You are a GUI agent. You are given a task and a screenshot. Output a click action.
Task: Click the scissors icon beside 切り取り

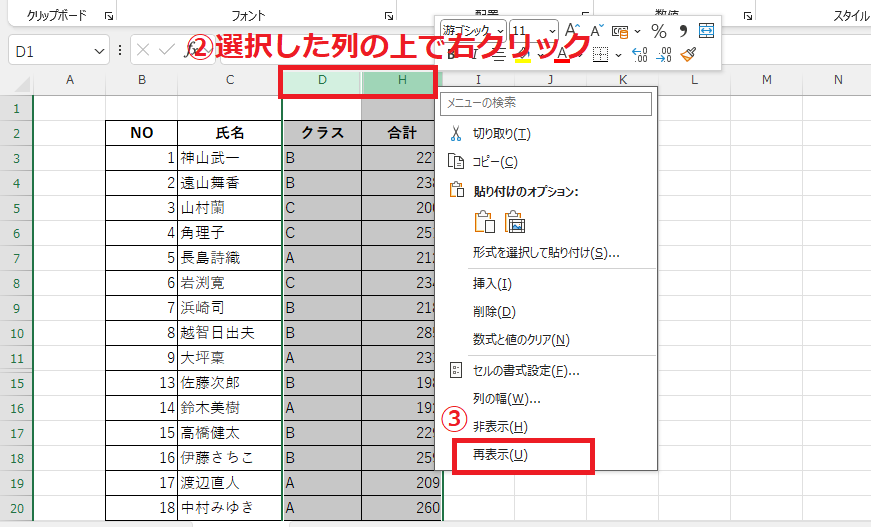(456, 133)
